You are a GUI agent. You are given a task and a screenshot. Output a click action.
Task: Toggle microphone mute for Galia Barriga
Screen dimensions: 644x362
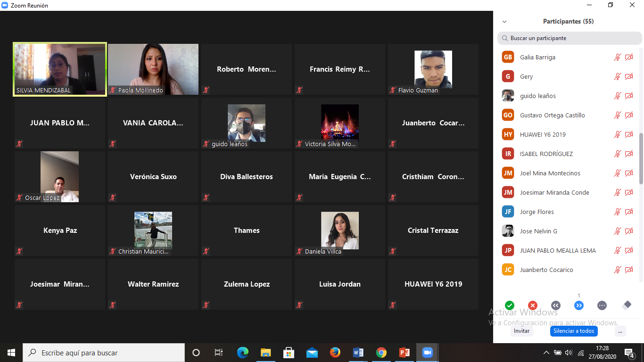(x=617, y=57)
